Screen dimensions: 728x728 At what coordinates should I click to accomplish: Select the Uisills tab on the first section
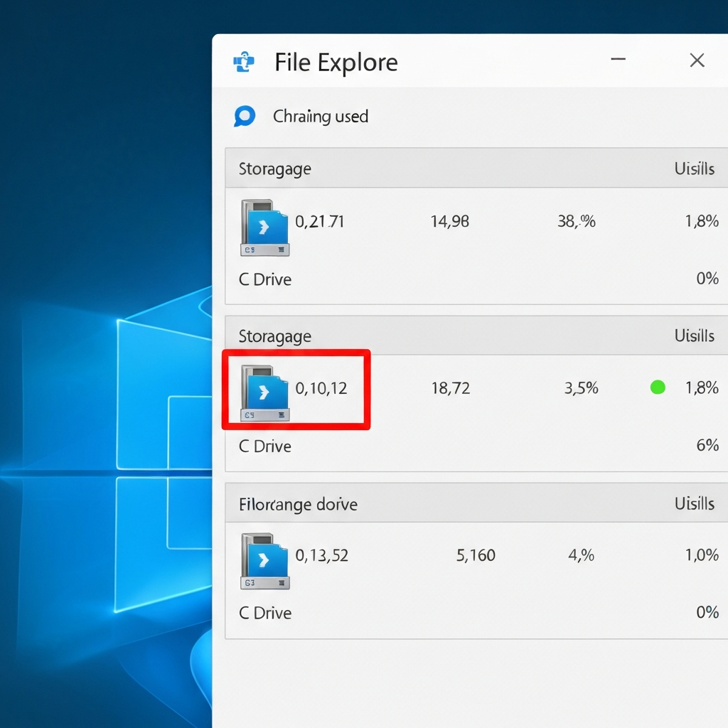point(695,168)
